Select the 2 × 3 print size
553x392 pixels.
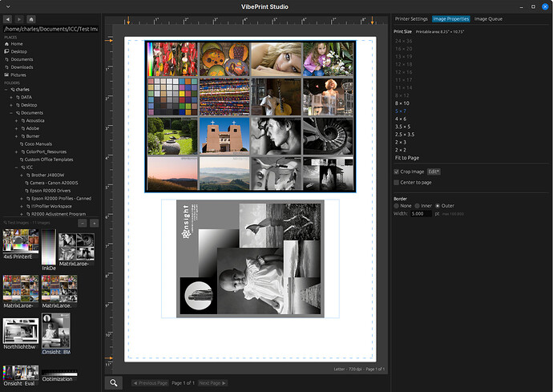(x=401, y=142)
